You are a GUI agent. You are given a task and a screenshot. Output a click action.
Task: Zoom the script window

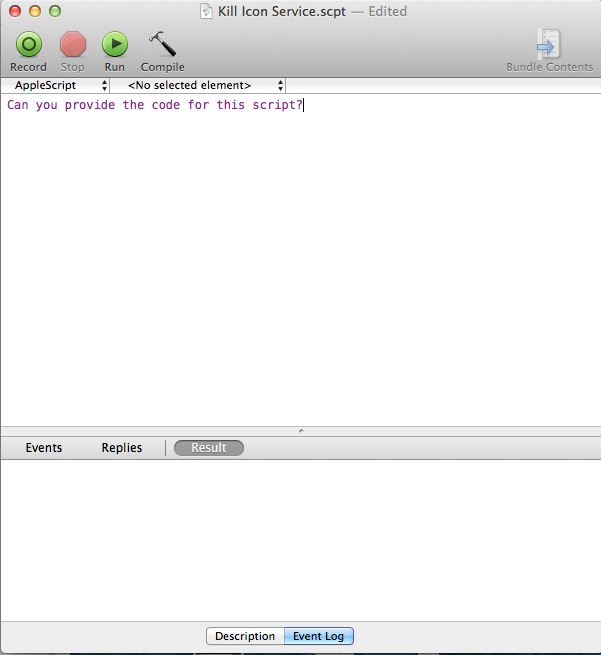point(55,11)
